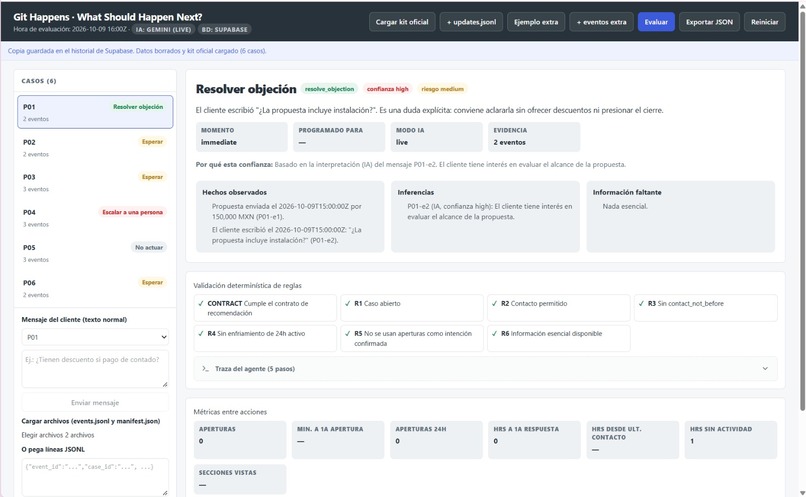The height and width of the screenshot is (497, 806).
Task: Open case P04 Escalar a una persona
Action: click(95, 218)
